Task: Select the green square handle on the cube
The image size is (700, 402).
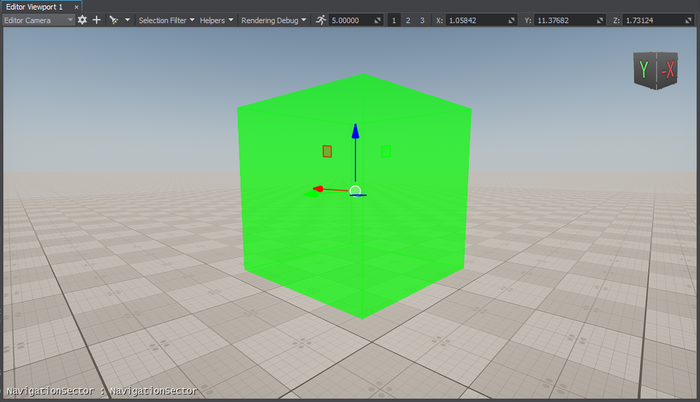Action: pyautogui.click(x=386, y=151)
